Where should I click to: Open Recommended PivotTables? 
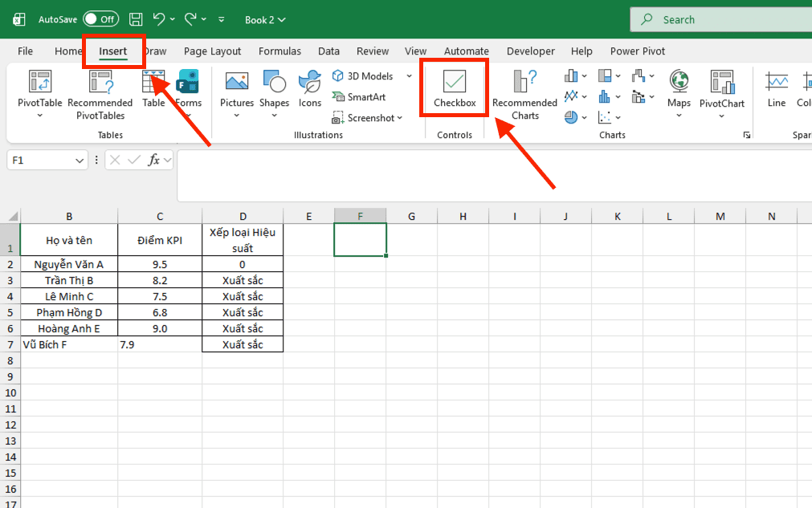[x=100, y=95]
